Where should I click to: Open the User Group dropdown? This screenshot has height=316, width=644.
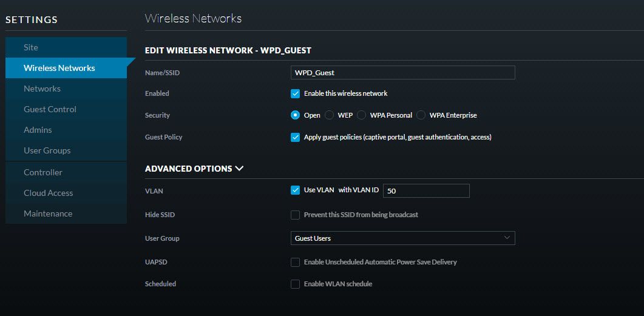tap(402, 238)
